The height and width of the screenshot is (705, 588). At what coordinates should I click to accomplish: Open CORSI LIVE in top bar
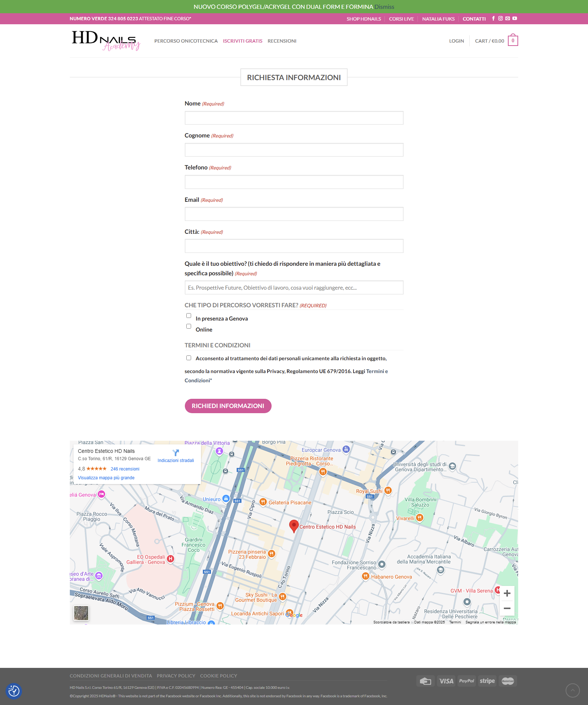tap(401, 19)
